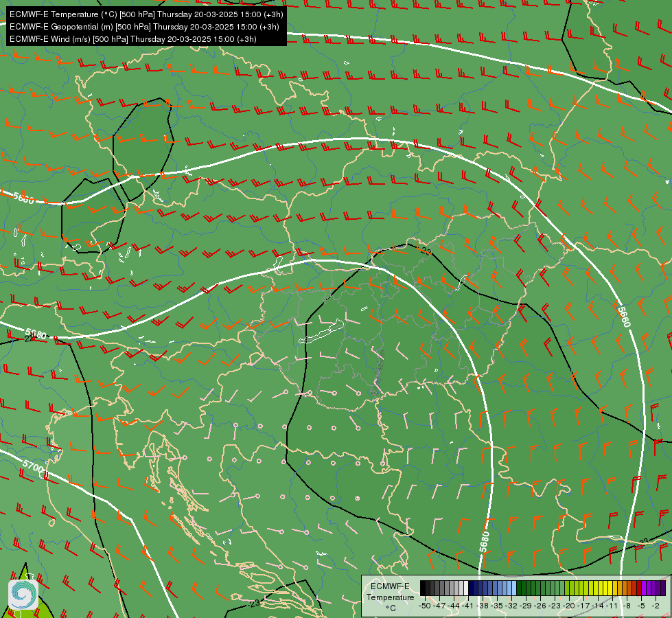Click the swirl weather logo icon
Screen dimensions: 672x618
(23, 594)
